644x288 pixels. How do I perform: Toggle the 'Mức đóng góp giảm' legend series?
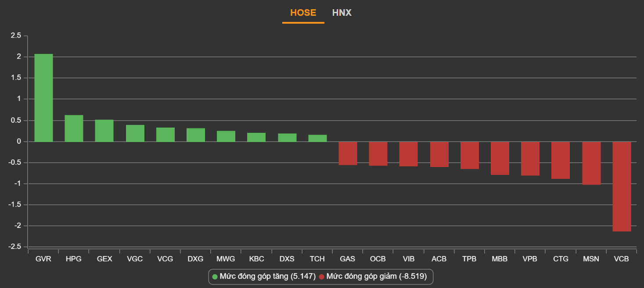pyautogui.click(x=376, y=277)
